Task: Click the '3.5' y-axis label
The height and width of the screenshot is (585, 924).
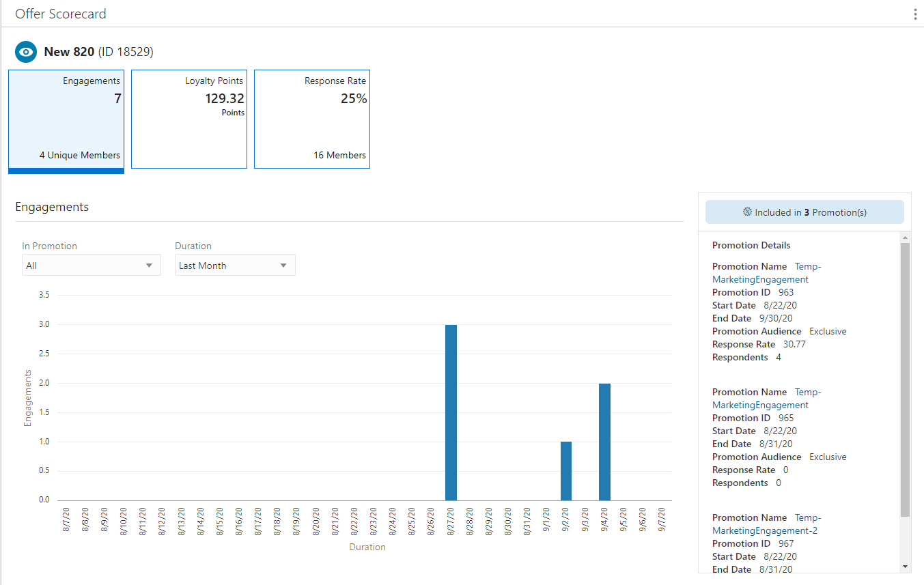Action: (x=44, y=295)
